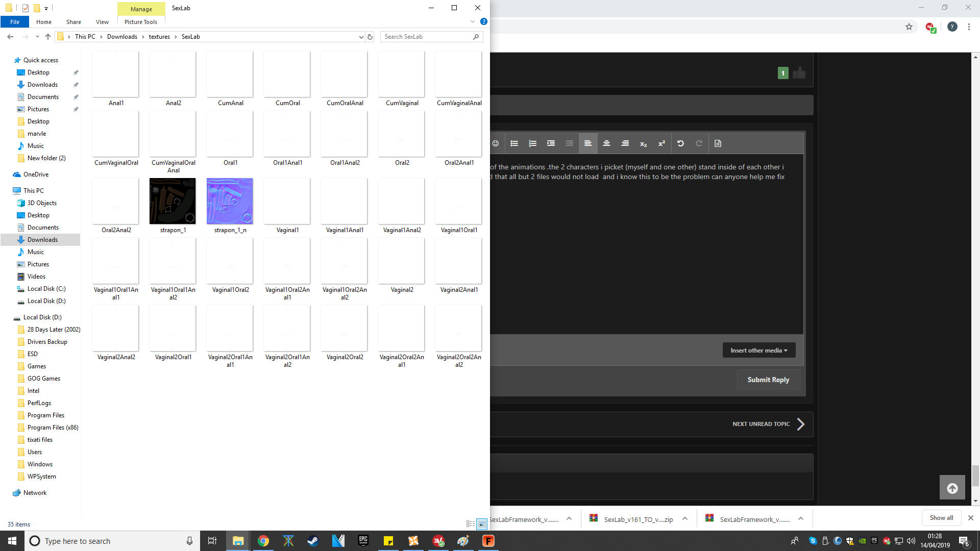Align text right in editor
This screenshot has width=980, height=551.
point(625,143)
